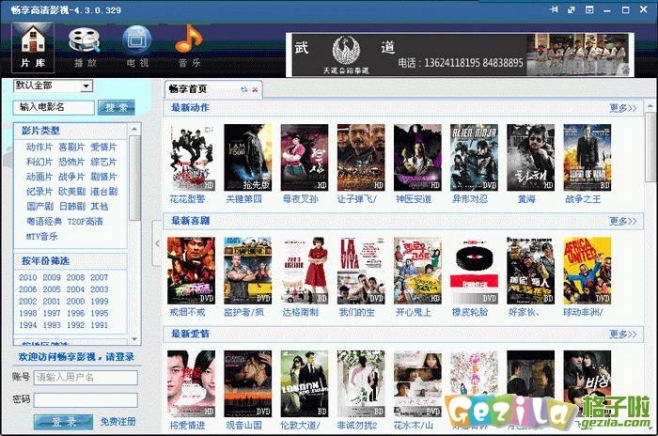Open the 神医安道 movie poster
Image resolution: width=658 pixels, height=436 pixels.
[x=418, y=157]
